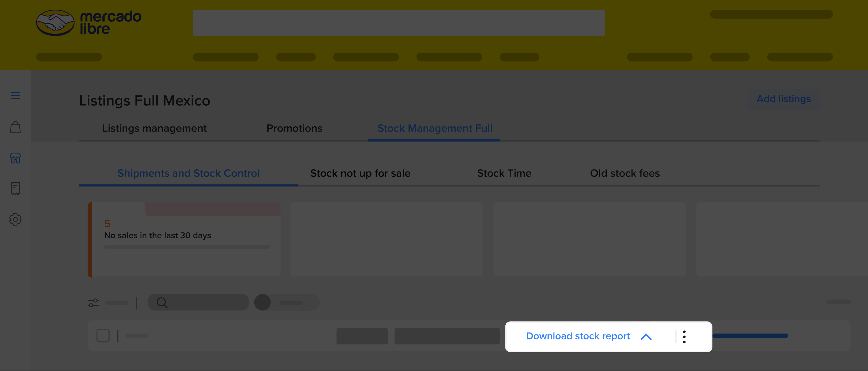Open the No sales in last 30 days card

pos(184,239)
